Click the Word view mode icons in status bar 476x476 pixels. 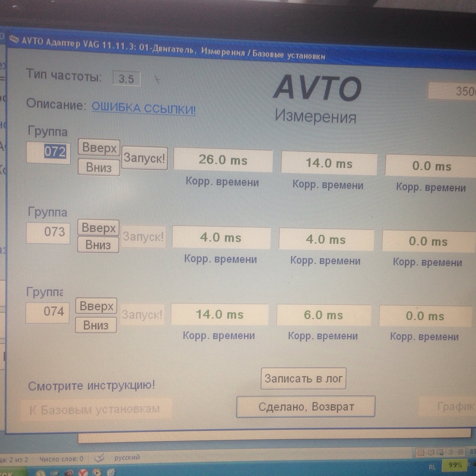tap(441, 452)
